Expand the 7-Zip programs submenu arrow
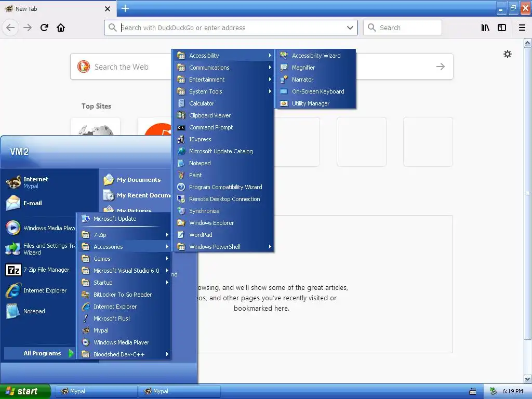The image size is (532, 399). coord(167,235)
